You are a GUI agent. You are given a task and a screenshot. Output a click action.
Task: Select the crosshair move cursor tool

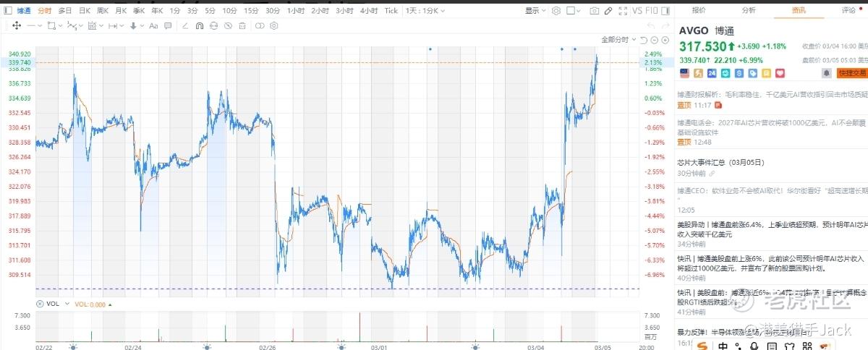pos(16,25)
